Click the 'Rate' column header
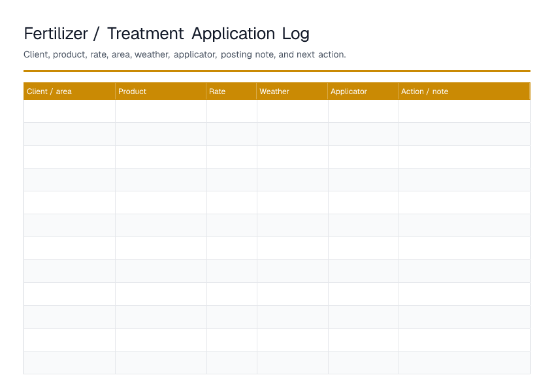 click(x=231, y=91)
